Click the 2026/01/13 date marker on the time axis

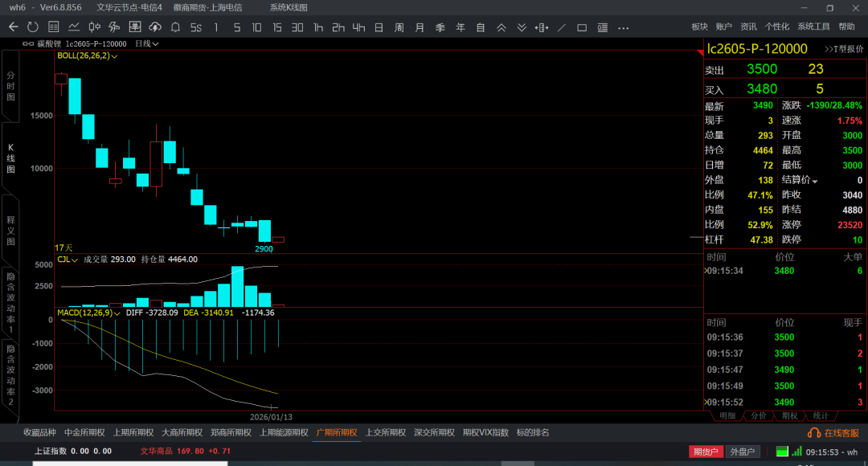tap(271, 417)
